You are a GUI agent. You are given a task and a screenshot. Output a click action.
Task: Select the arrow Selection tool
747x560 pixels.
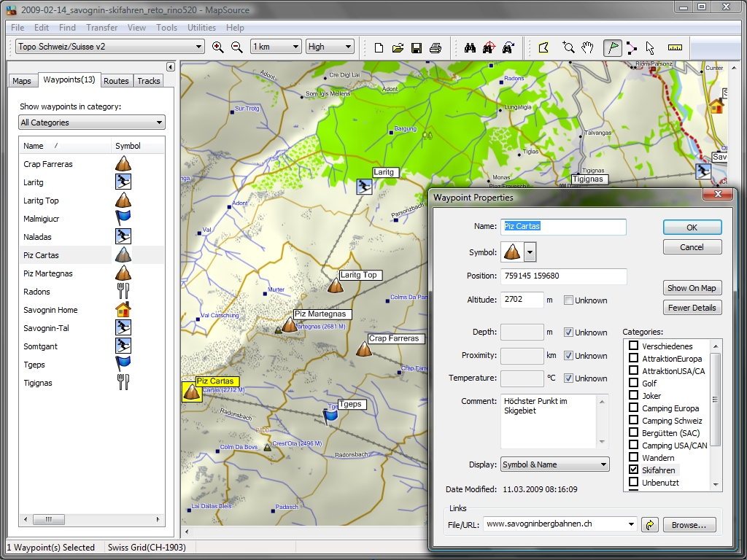coord(650,47)
